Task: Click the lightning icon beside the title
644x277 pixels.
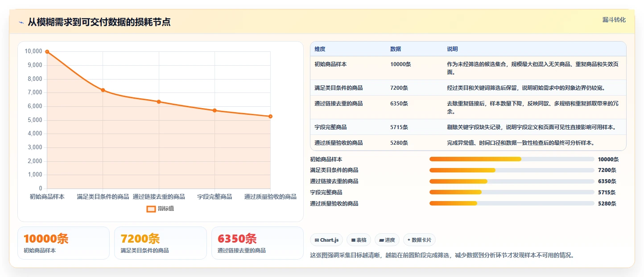Action: [x=21, y=22]
